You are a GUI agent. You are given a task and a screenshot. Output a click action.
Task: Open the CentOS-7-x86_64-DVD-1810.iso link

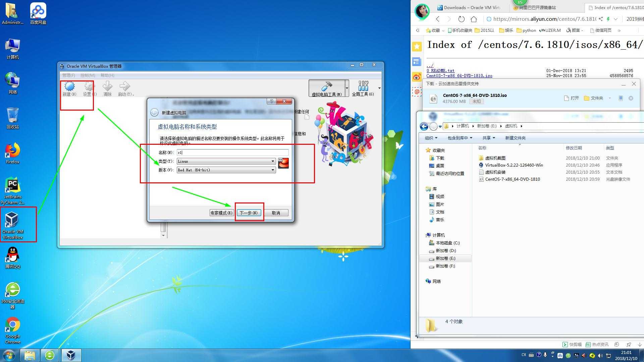coord(459,76)
